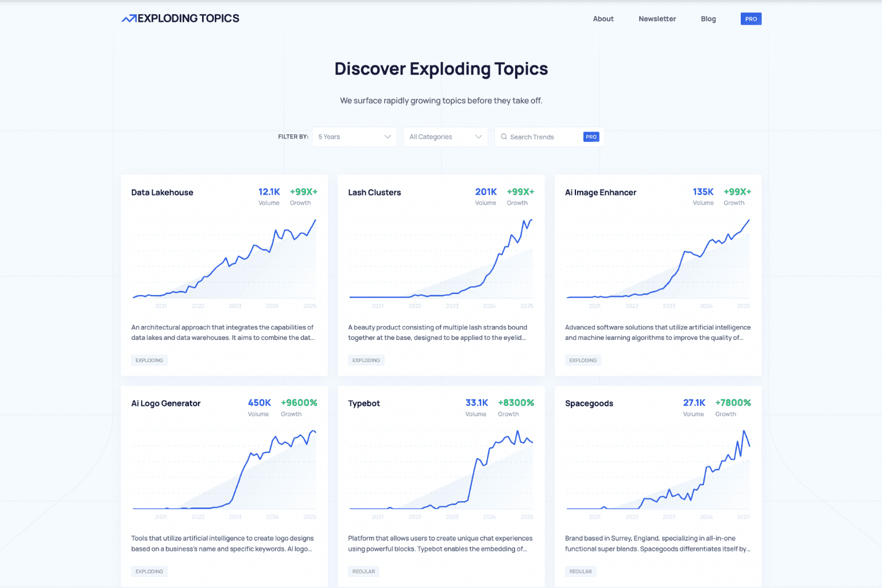Image resolution: width=882 pixels, height=588 pixels.
Task: Click the search magnifier icon
Action: (504, 137)
